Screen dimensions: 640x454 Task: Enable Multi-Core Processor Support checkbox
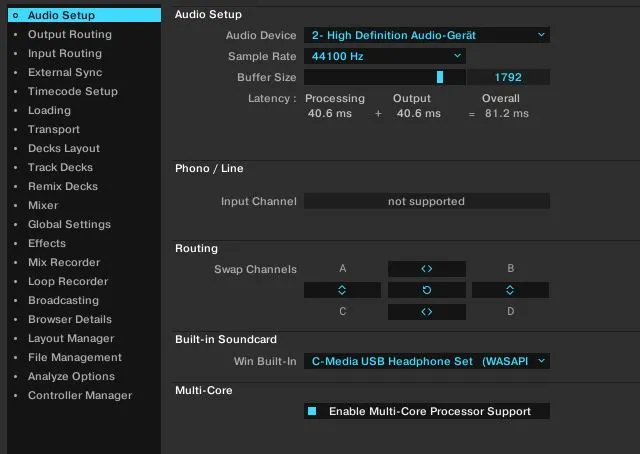312,411
